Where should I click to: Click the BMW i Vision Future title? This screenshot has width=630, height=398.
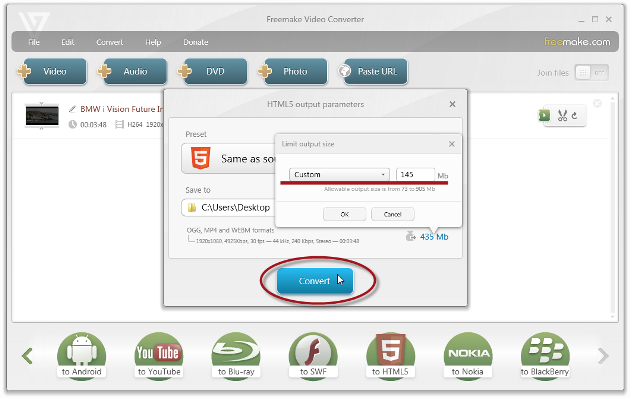tap(122, 109)
